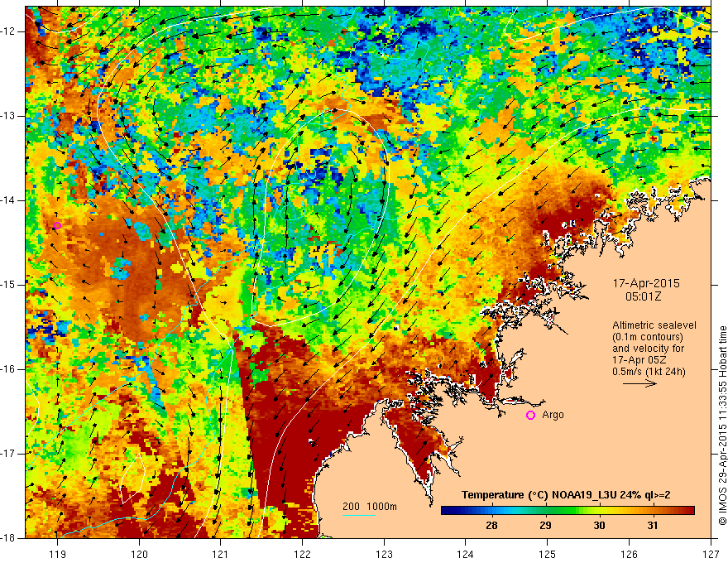728x563 pixels.
Task: Click the '126' longitude axis label
Action: point(629,554)
